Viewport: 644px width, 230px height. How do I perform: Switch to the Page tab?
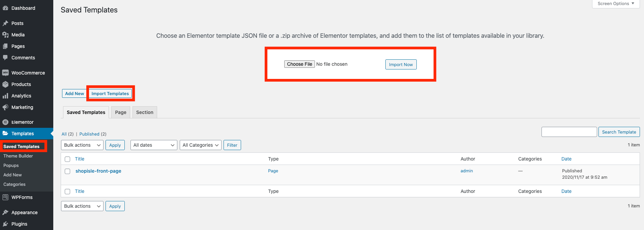click(120, 112)
